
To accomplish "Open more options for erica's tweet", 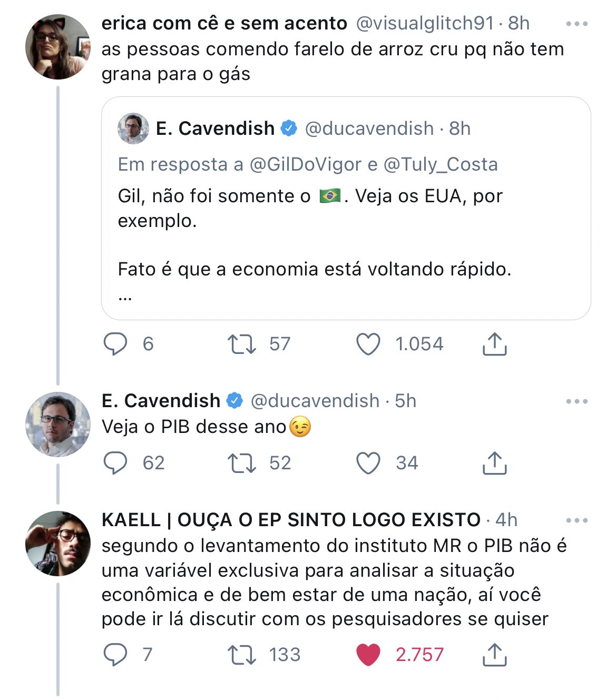I will 576,24.
